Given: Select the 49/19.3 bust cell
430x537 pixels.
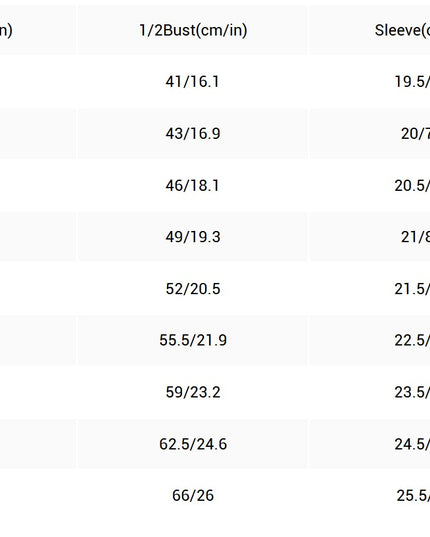Looking at the screenshot, I should click(x=193, y=237).
